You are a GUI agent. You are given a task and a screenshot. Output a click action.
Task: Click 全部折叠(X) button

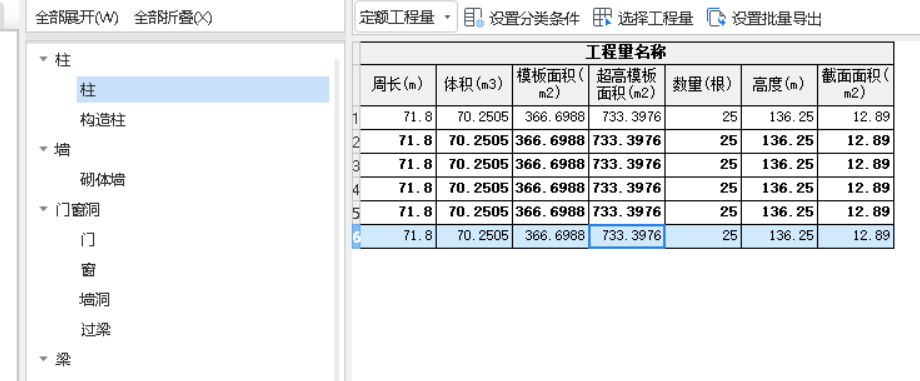coord(172,18)
